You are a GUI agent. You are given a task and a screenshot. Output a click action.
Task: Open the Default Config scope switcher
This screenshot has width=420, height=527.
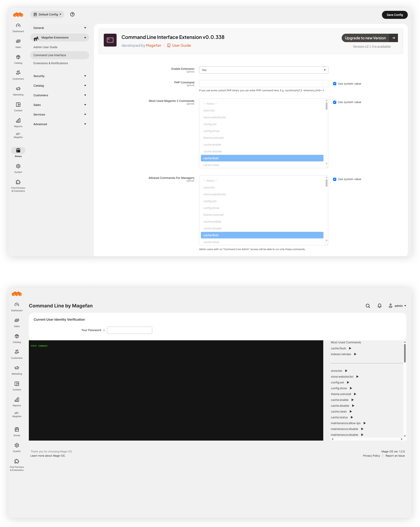47,14
